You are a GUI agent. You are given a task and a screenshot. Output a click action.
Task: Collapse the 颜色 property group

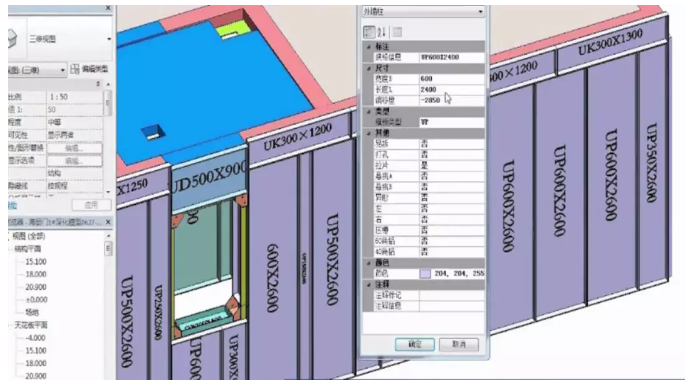(369, 263)
